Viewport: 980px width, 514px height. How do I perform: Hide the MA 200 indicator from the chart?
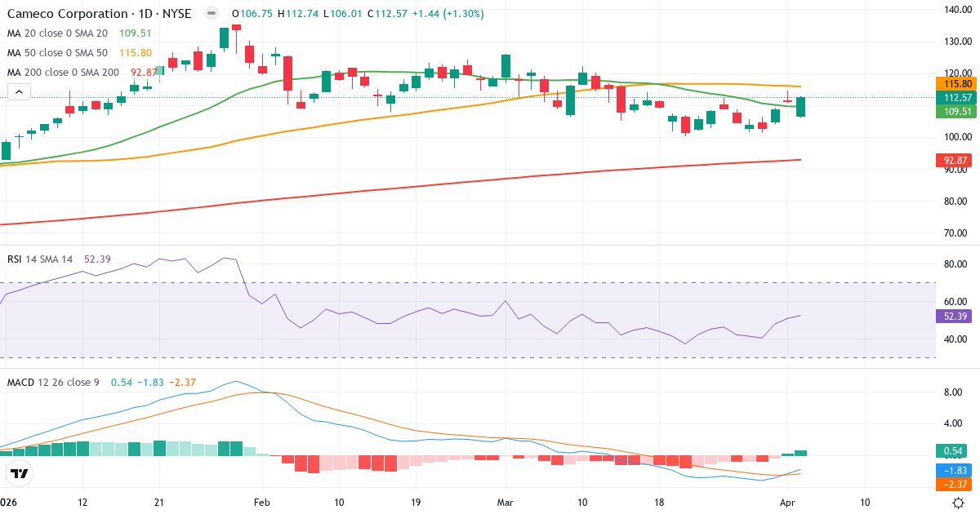tap(65, 72)
